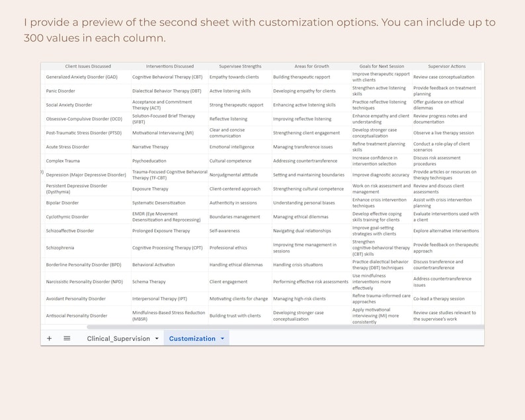Click the Cognitive Behavioral Therapy (CBT) cell

170,77
